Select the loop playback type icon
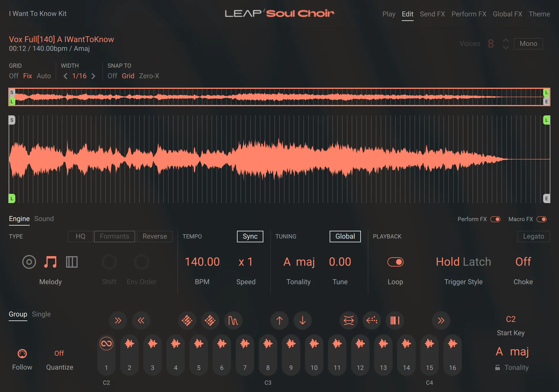The height and width of the screenshot is (392, 559). tap(29, 262)
